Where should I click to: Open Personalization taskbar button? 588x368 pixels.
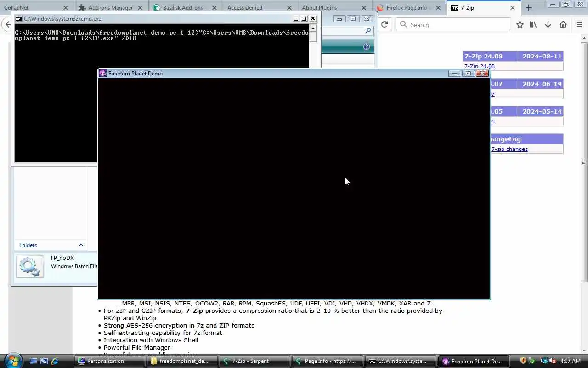click(110, 361)
